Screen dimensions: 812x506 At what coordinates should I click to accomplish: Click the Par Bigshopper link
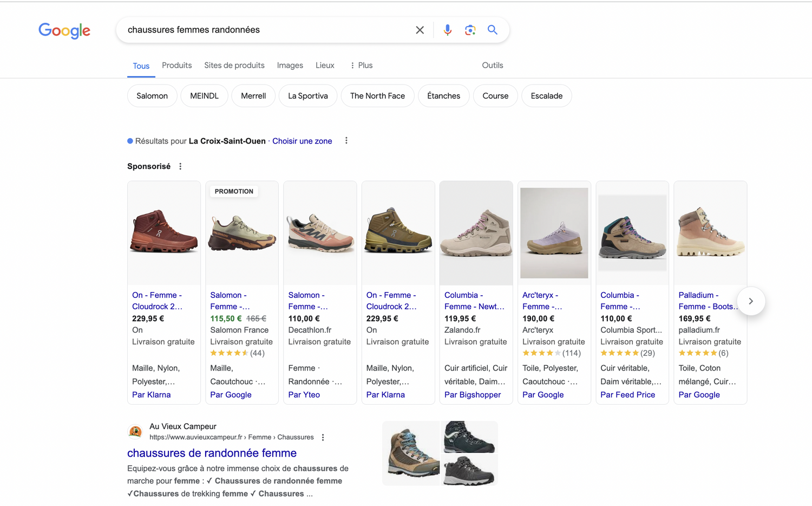[x=473, y=394]
